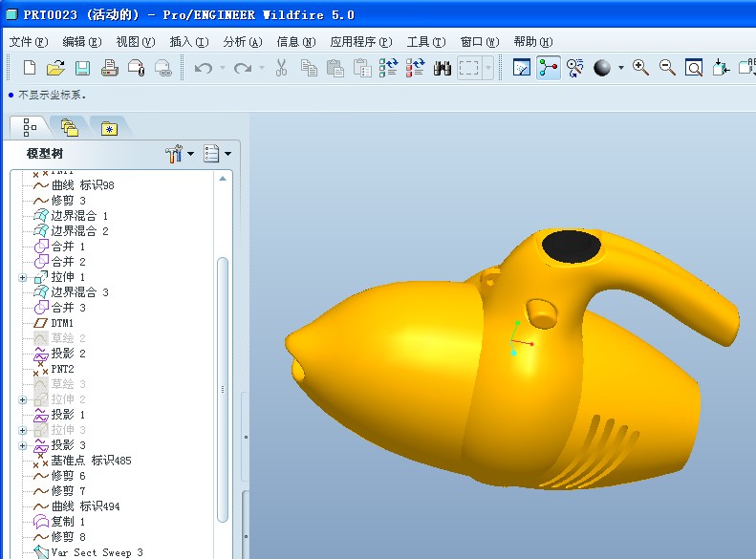The height and width of the screenshot is (559, 756).
Task: Expand the 拉伸 2 feature node
Action: pyautogui.click(x=23, y=399)
